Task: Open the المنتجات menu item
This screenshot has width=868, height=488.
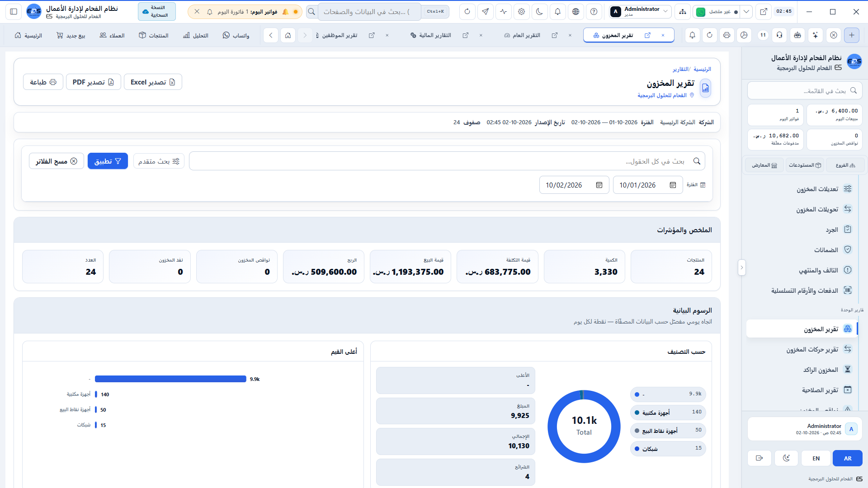Action: click(x=154, y=35)
